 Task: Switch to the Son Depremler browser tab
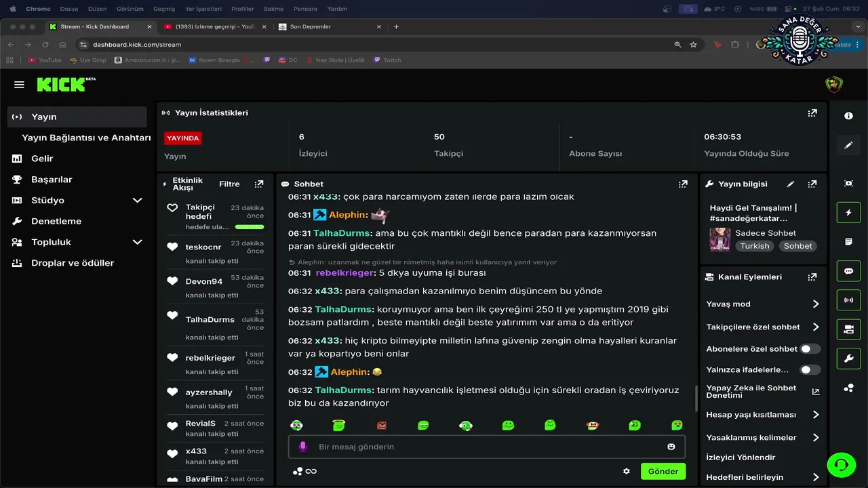329,26
